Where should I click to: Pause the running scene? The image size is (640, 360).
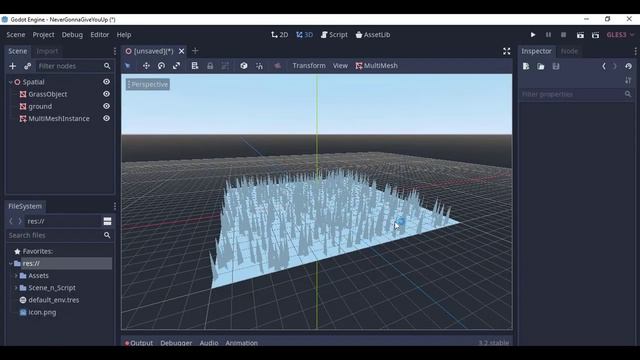tap(548, 35)
